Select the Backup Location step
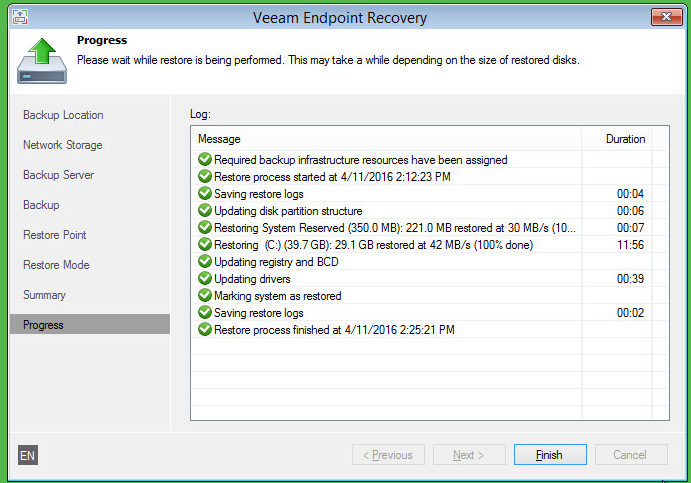The height and width of the screenshot is (483, 691). pyautogui.click(x=63, y=115)
